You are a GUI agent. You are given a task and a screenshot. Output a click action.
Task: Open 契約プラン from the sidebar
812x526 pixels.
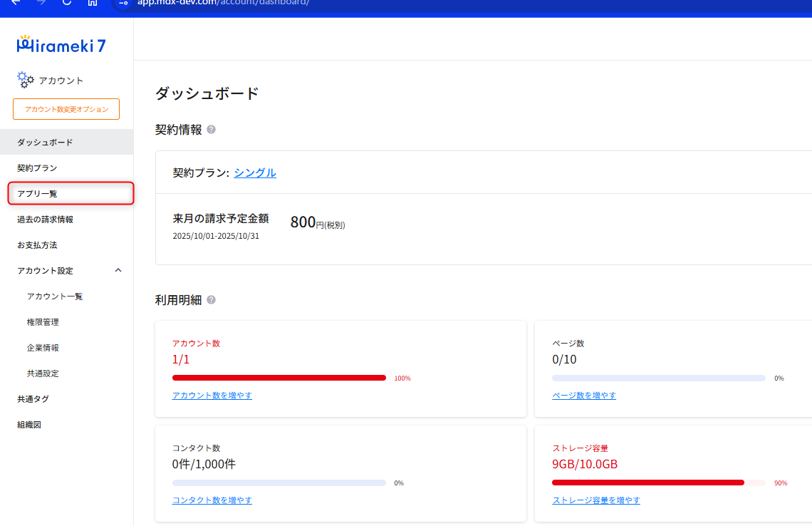(x=37, y=168)
